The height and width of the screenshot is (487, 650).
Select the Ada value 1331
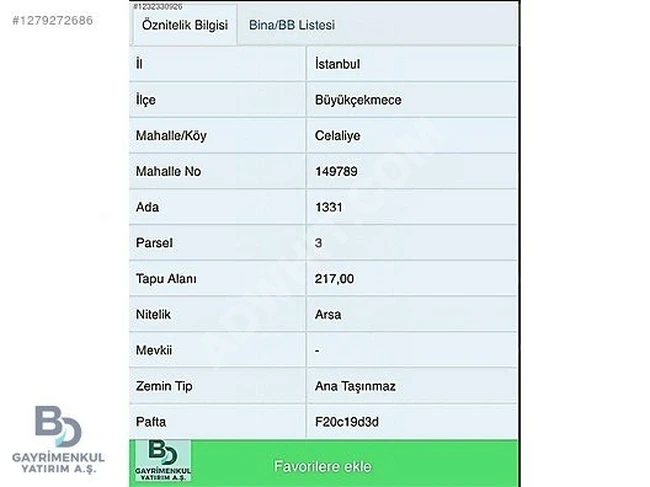329,207
